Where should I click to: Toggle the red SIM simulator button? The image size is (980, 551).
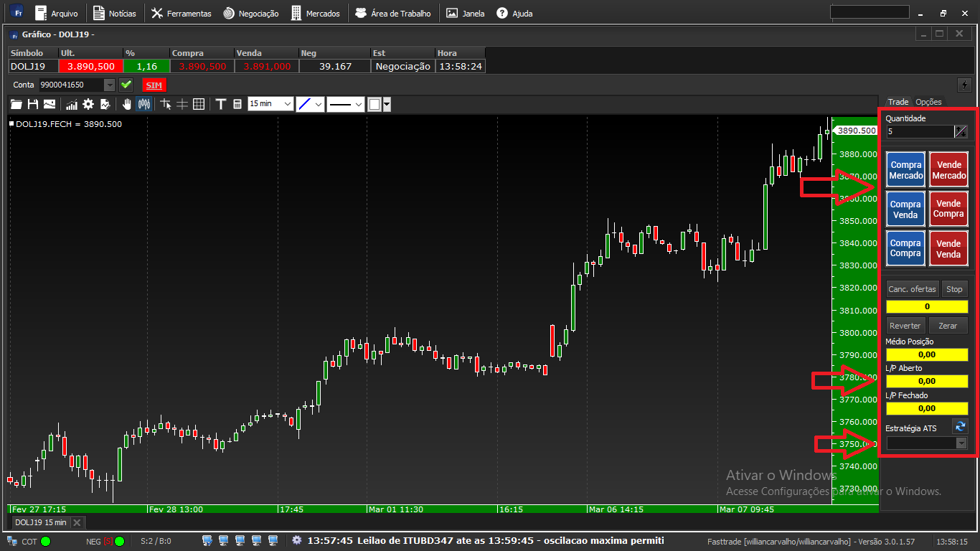tap(154, 85)
